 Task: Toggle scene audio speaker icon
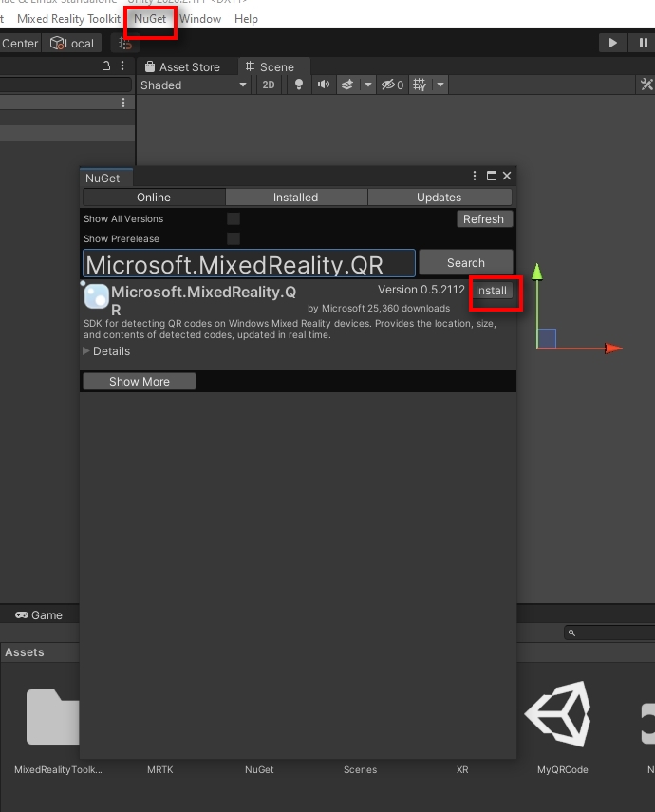(x=324, y=85)
